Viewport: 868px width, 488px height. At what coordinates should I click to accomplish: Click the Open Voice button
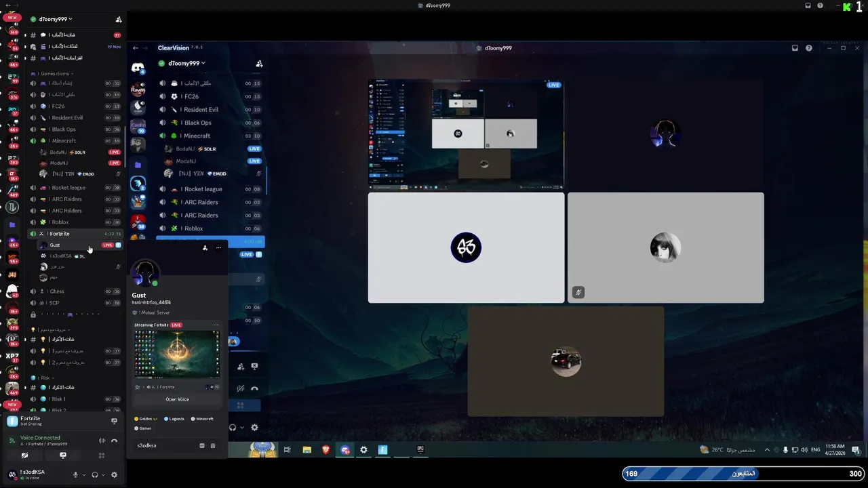coord(177,399)
